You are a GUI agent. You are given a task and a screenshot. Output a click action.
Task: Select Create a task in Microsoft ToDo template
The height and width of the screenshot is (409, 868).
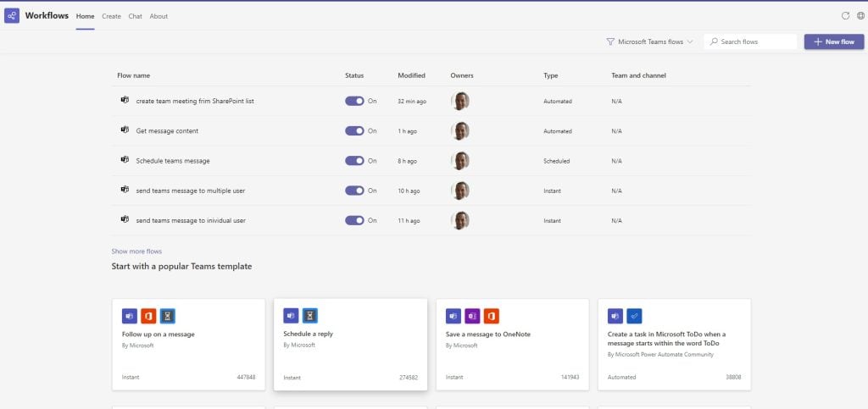pyautogui.click(x=674, y=345)
